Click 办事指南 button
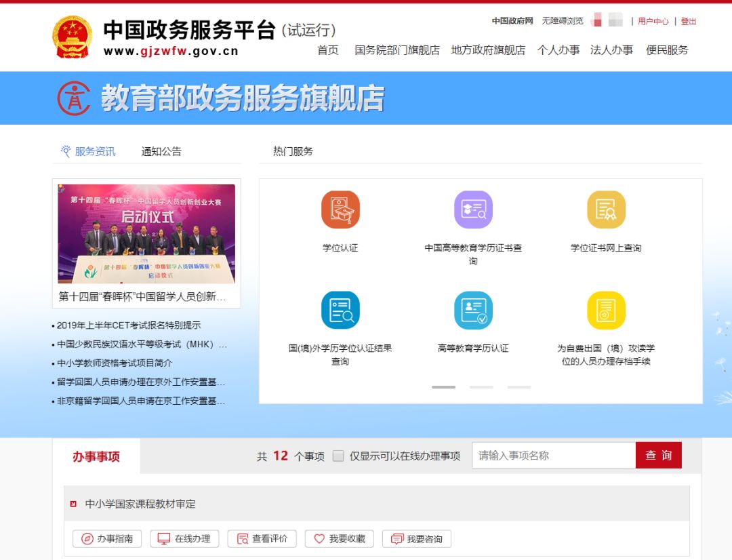Viewport: 732px width, 560px height. pos(107,538)
